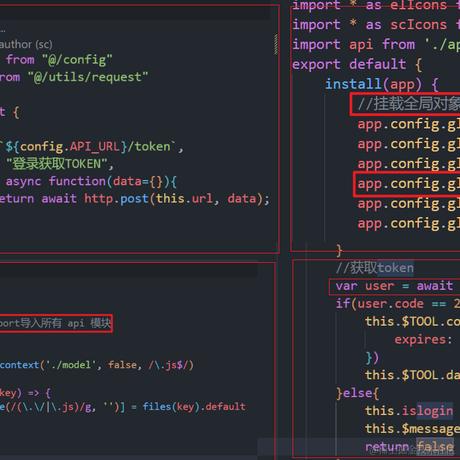This screenshot has width=460, height=460.
Task: Click the async function(data={}) line
Action: [x=91, y=181]
